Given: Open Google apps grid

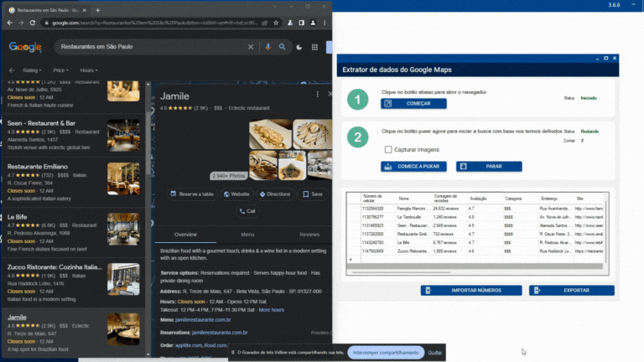Looking at the screenshot, I should [314, 47].
